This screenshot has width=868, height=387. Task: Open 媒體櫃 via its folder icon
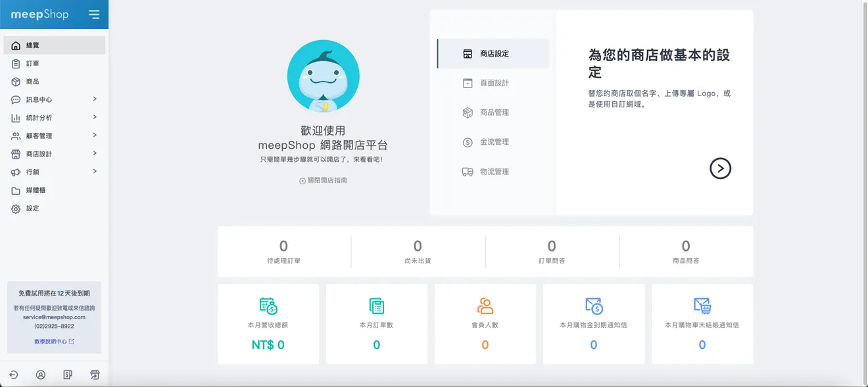tap(16, 190)
